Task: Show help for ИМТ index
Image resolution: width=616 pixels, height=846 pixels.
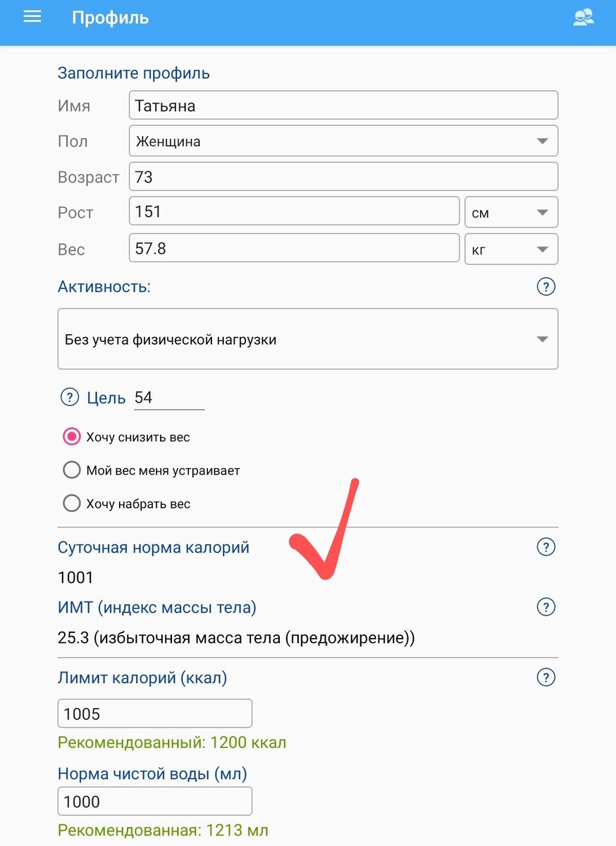Action: [546, 607]
